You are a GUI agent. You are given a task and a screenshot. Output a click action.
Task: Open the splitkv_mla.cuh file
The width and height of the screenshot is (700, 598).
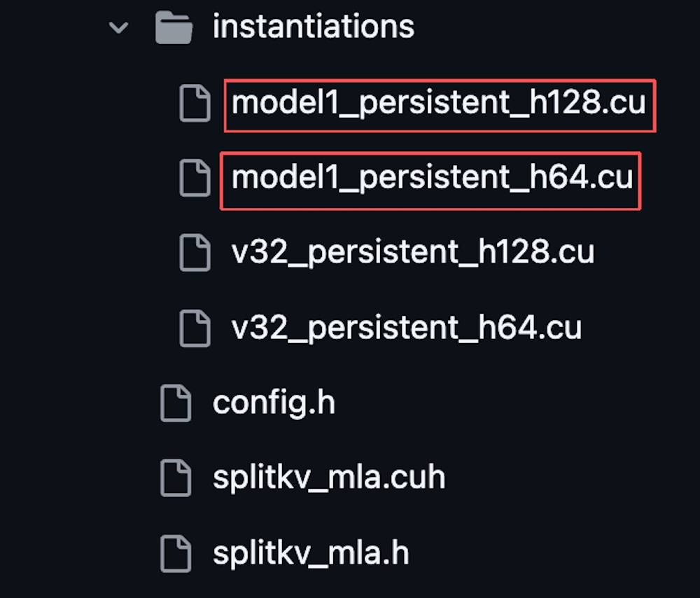point(328,478)
